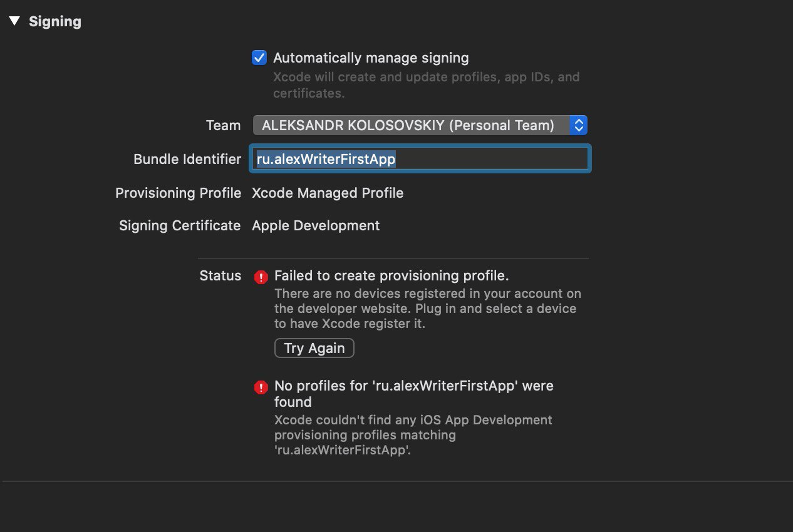793x532 pixels.
Task: Collapse the Signing section disclosure triangle
Action: [x=14, y=21]
